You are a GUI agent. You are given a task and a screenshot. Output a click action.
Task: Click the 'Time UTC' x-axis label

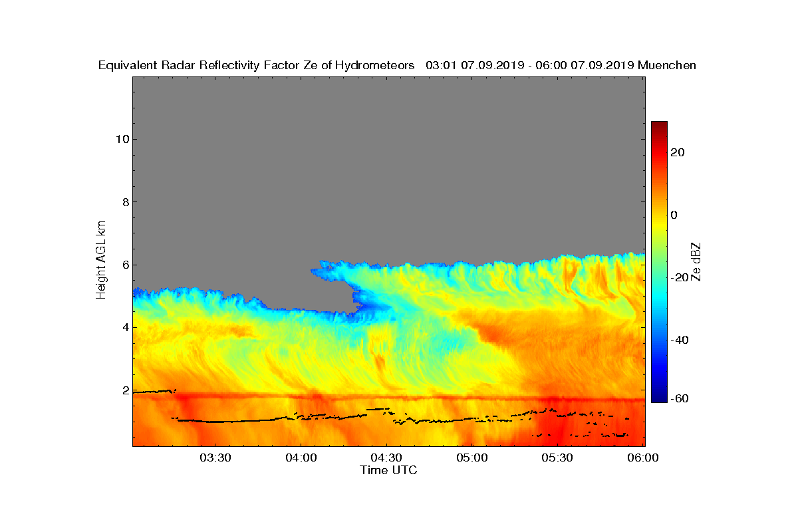[389, 470]
